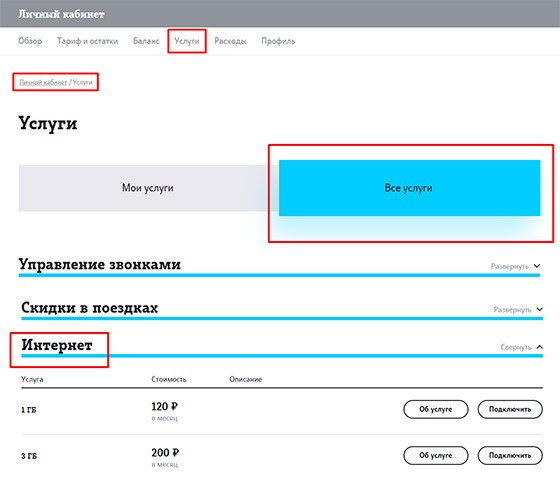Click Подключить for the 1 ГБ package
This screenshot has width=560, height=484.
pos(510,409)
